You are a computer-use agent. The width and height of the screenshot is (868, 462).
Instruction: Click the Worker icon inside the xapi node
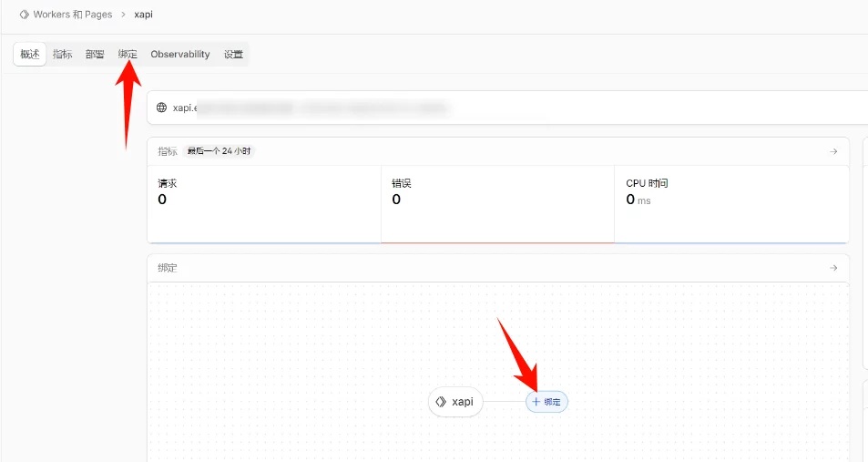pos(441,402)
